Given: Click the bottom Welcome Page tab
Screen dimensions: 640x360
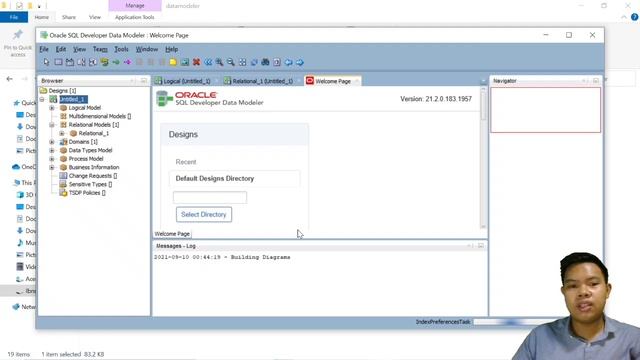Looking at the screenshot, I should (172, 234).
